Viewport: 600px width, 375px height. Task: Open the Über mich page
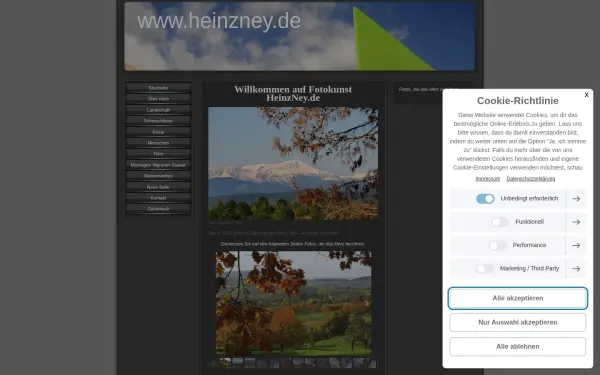click(x=158, y=99)
